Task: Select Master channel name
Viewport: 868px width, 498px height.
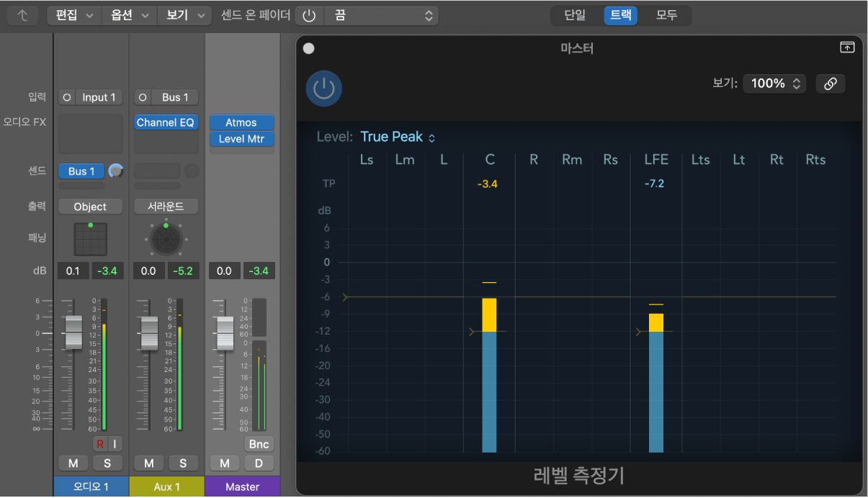Action: click(x=243, y=486)
